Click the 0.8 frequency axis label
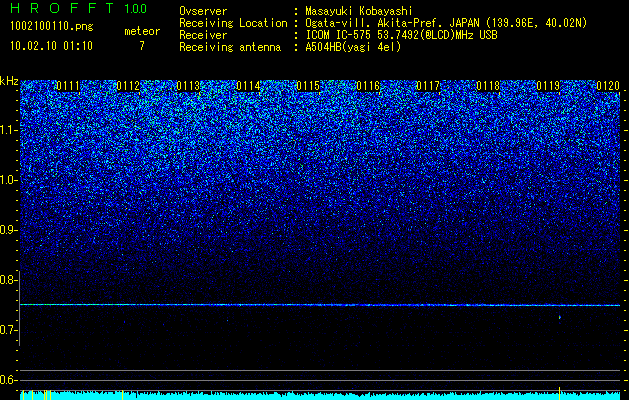Screen dimensions: 629x400 point(7,280)
